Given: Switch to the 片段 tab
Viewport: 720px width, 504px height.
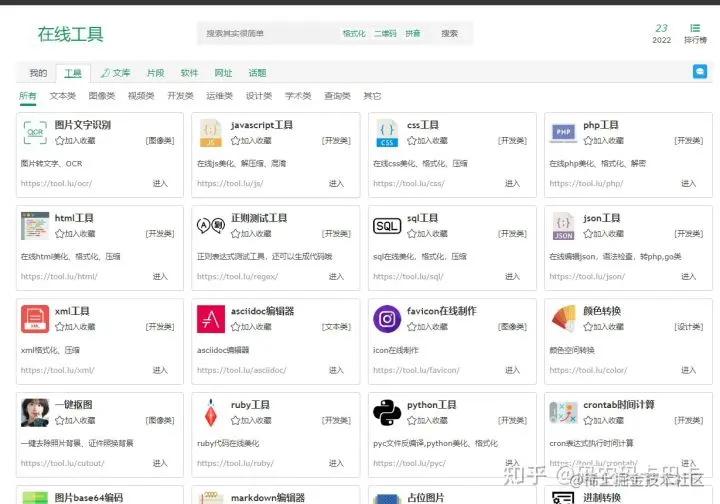Looking at the screenshot, I should tap(156, 73).
